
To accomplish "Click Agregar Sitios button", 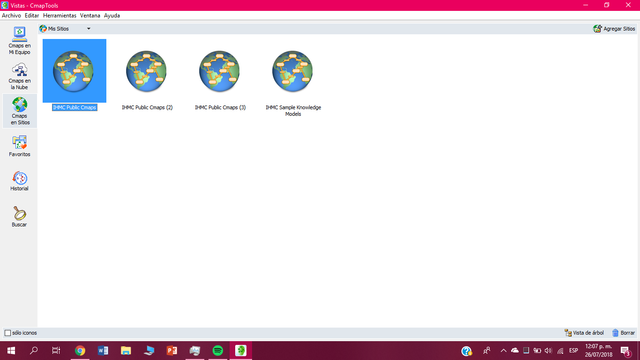I will tap(614, 29).
